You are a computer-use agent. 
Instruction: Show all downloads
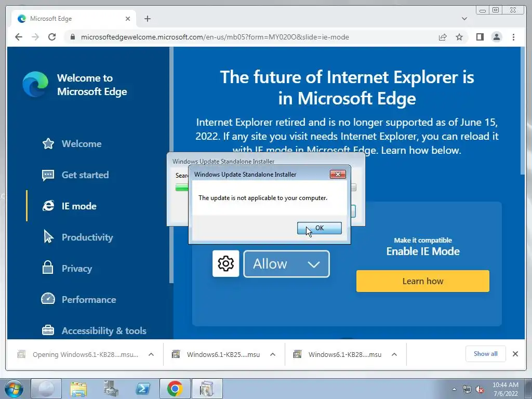pyautogui.click(x=486, y=354)
